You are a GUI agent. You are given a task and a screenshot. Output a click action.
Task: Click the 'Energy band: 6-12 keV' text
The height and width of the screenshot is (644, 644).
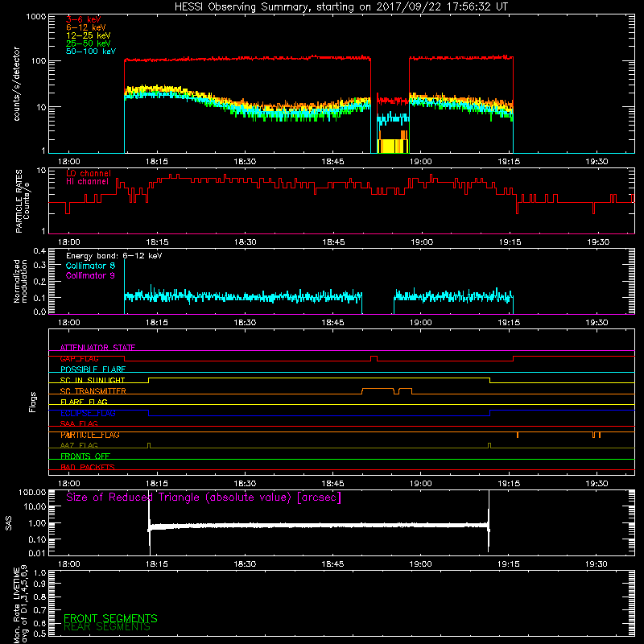click(114, 256)
